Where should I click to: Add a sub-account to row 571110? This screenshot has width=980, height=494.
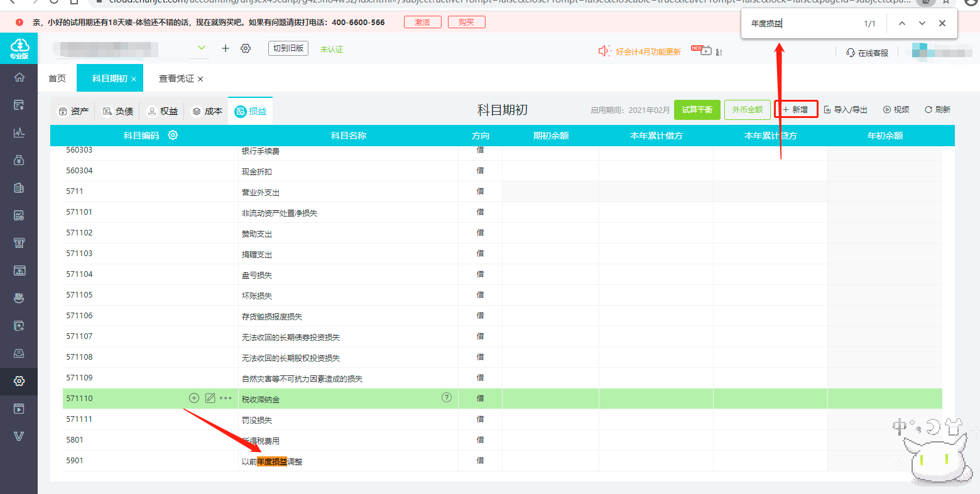coord(194,398)
